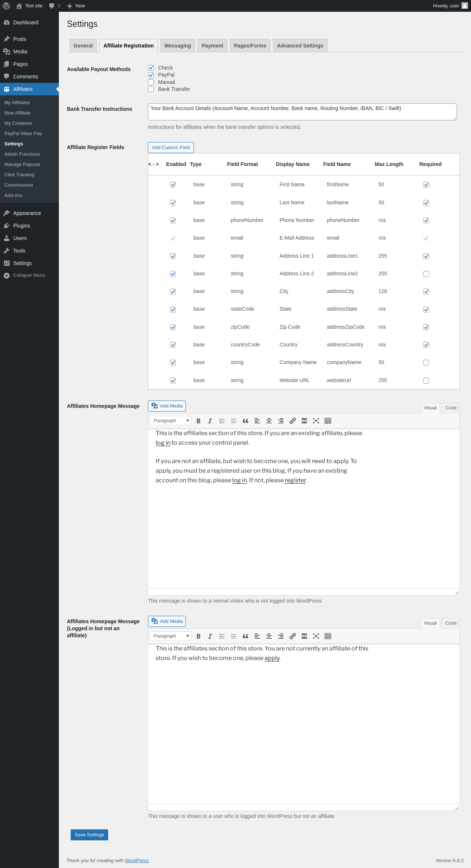
Task: Click align center icon in second editor
Action: click(269, 636)
